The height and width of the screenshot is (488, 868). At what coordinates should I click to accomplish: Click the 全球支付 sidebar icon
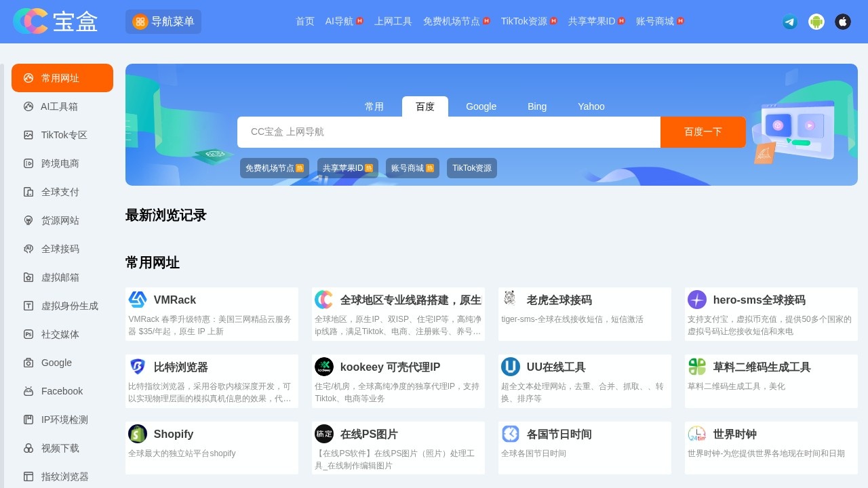tap(62, 192)
